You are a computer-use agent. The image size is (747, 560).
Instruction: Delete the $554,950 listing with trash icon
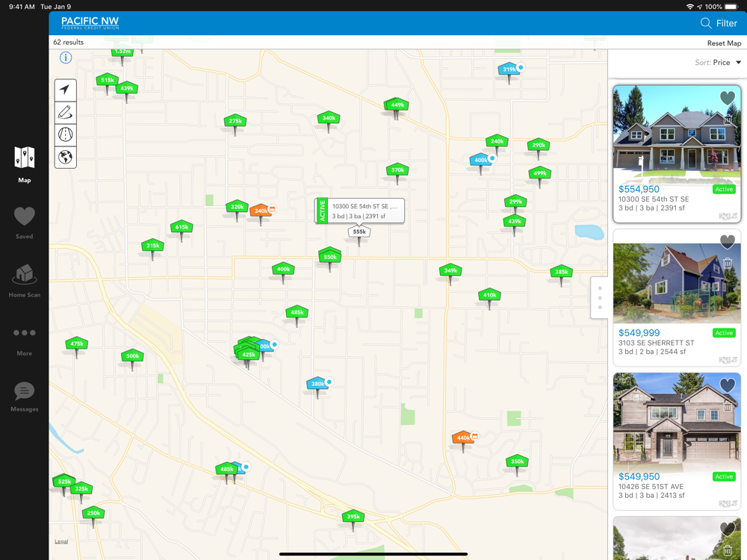[728, 119]
